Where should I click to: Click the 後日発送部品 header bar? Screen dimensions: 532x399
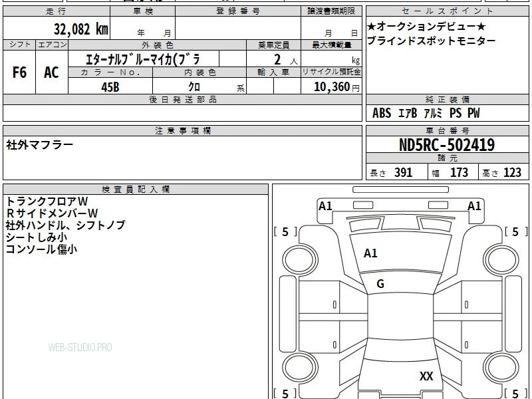pyautogui.click(x=182, y=99)
